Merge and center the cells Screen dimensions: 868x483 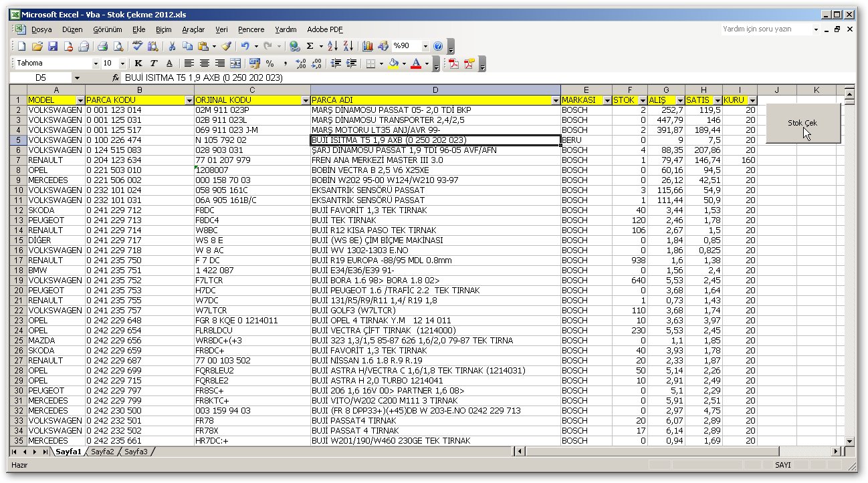(235, 63)
